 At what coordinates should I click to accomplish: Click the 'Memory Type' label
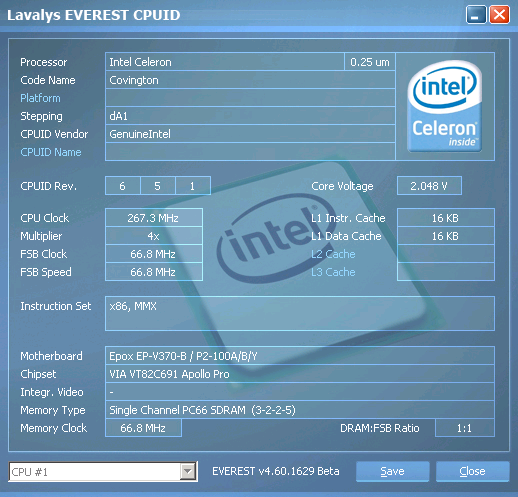[x=53, y=410]
